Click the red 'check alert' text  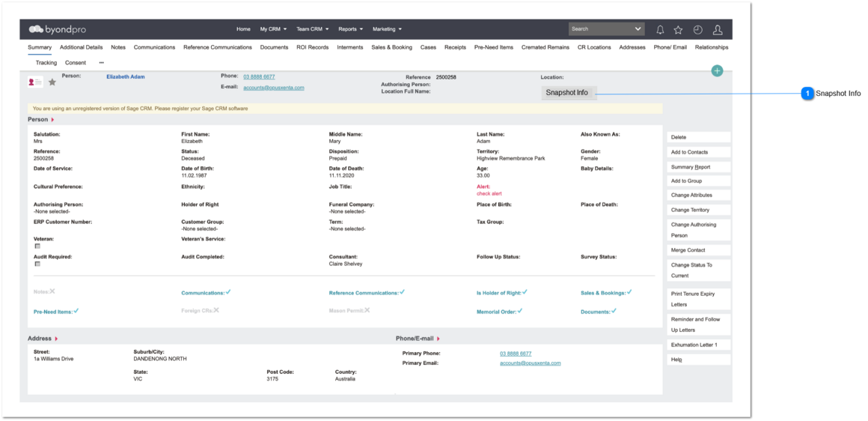pos(489,194)
